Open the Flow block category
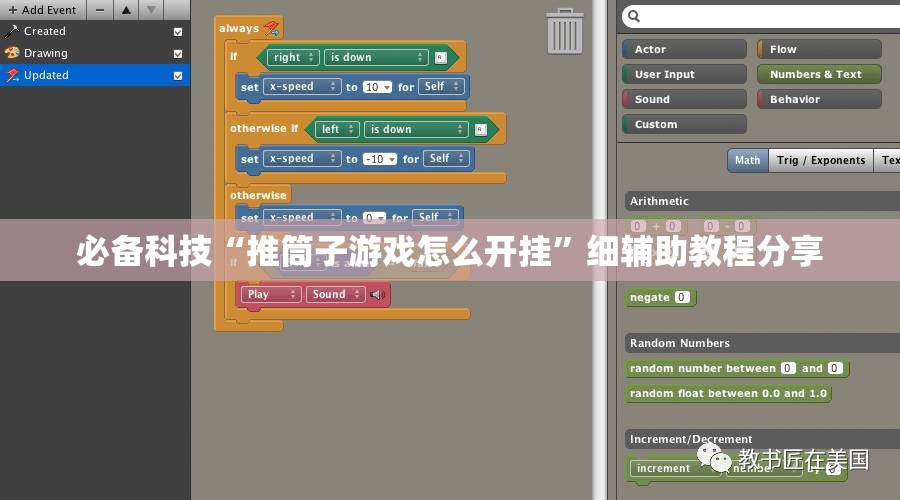This screenshot has height=500, width=900. tap(819, 49)
